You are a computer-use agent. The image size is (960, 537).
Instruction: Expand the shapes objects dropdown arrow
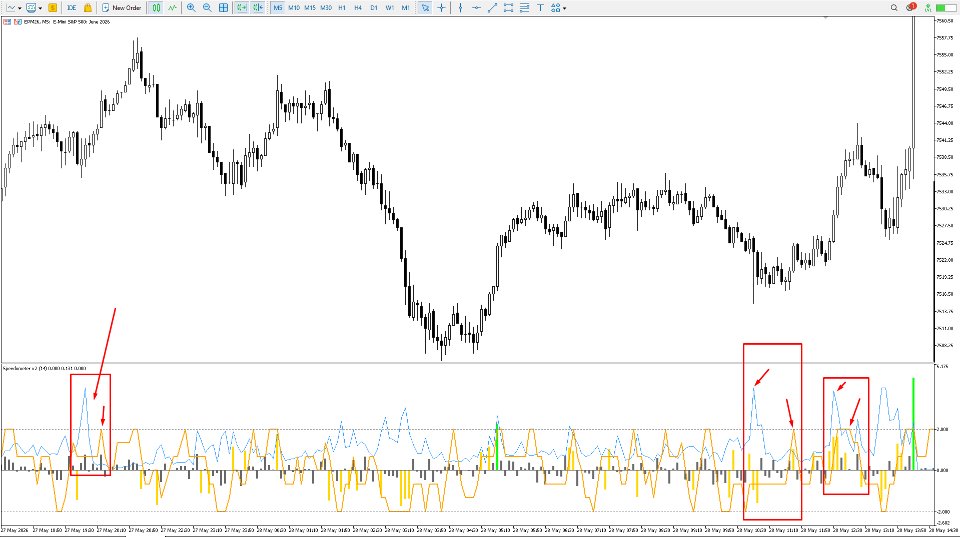click(x=564, y=8)
